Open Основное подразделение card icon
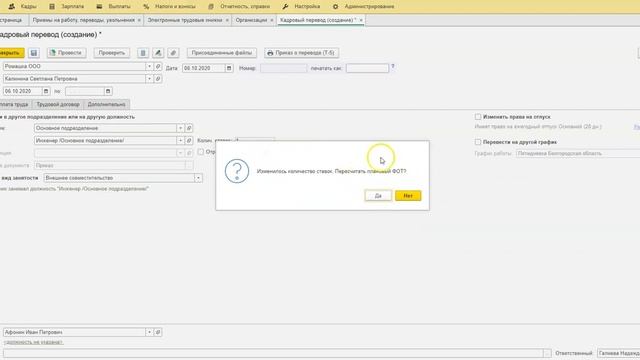Screen dimensions: 640x360 point(189,128)
